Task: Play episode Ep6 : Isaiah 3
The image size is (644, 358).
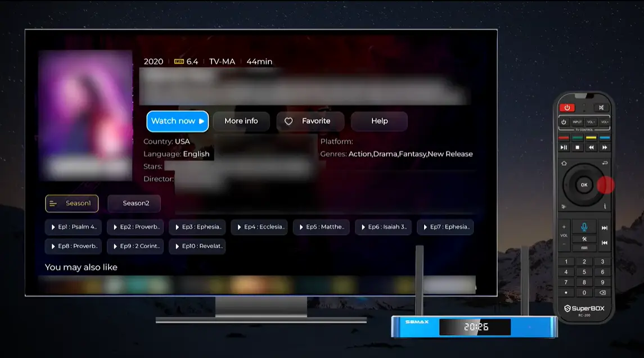Action: click(383, 227)
